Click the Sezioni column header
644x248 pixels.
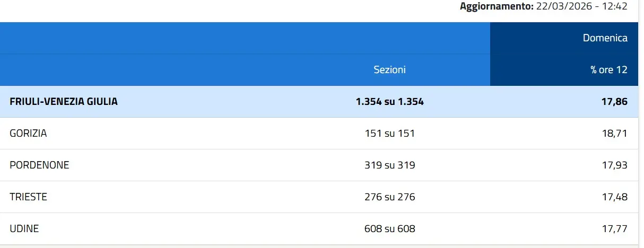[389, 69]
